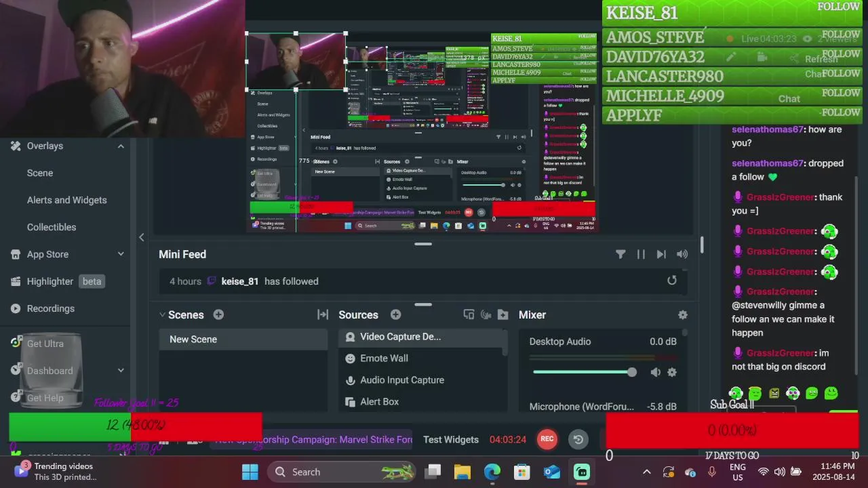Viewport: 868px width, 488px height.
Task: Open Scene under Overlays
Action: [40, 173]
